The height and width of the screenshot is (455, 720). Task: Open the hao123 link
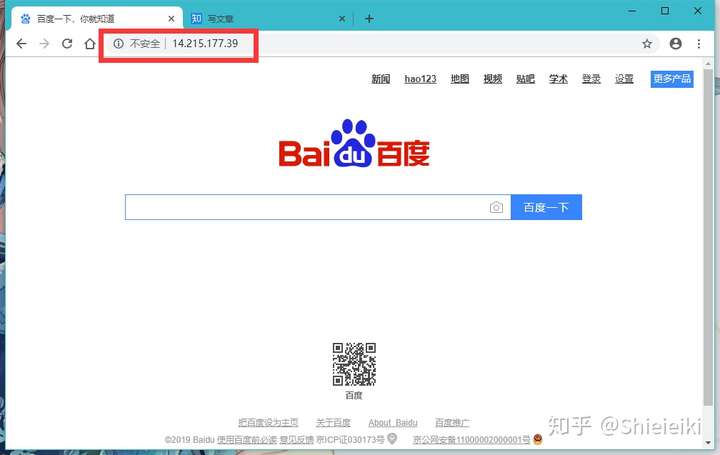(420, 79)
